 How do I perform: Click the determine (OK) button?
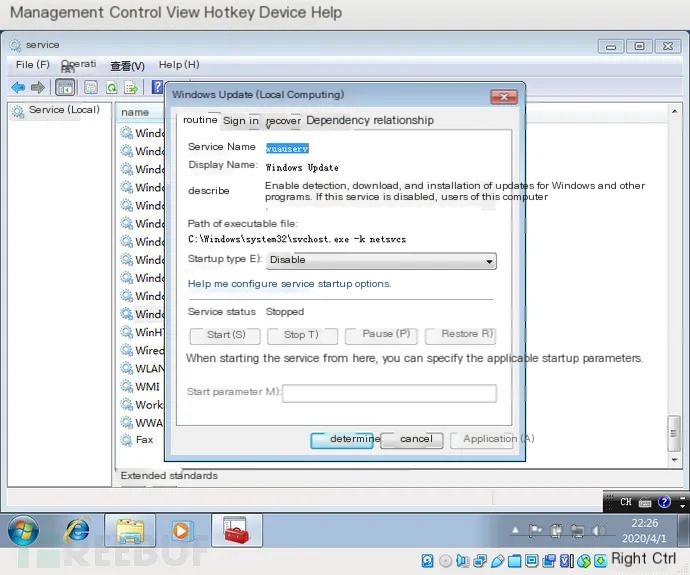tap(342, 440)
